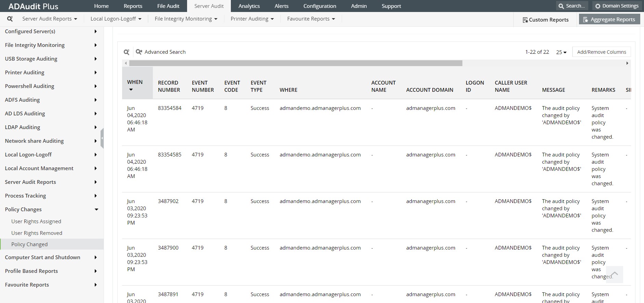The height and width of the screenshot is (303, 644).
Task: Expand Server Audit Reports in sidebar
Action: tap(52, 182)
